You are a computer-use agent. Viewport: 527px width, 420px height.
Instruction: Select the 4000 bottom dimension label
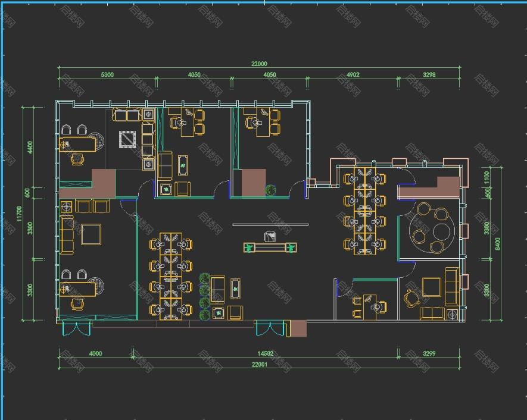click(95, 353)
